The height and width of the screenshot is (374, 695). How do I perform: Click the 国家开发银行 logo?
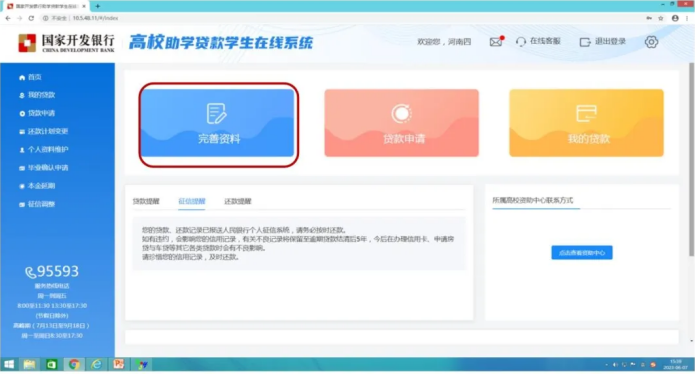[66, 43]
